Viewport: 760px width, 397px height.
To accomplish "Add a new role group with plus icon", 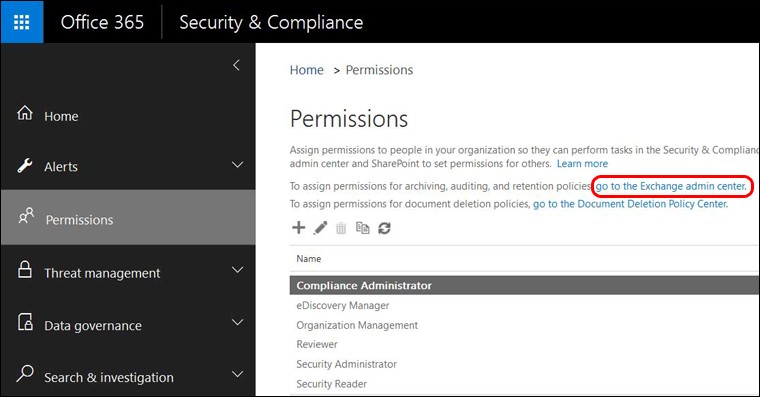I will pyautogui.click(x=299, y=227).
